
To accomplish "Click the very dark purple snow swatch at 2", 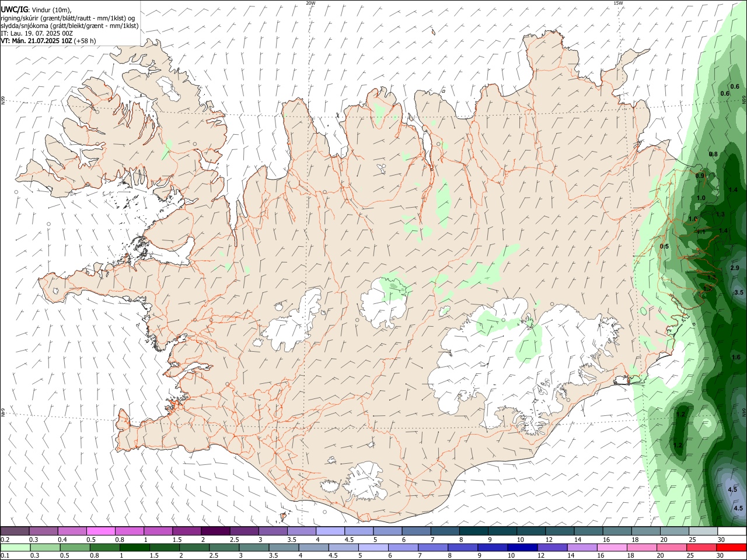I will pos(215,531).
